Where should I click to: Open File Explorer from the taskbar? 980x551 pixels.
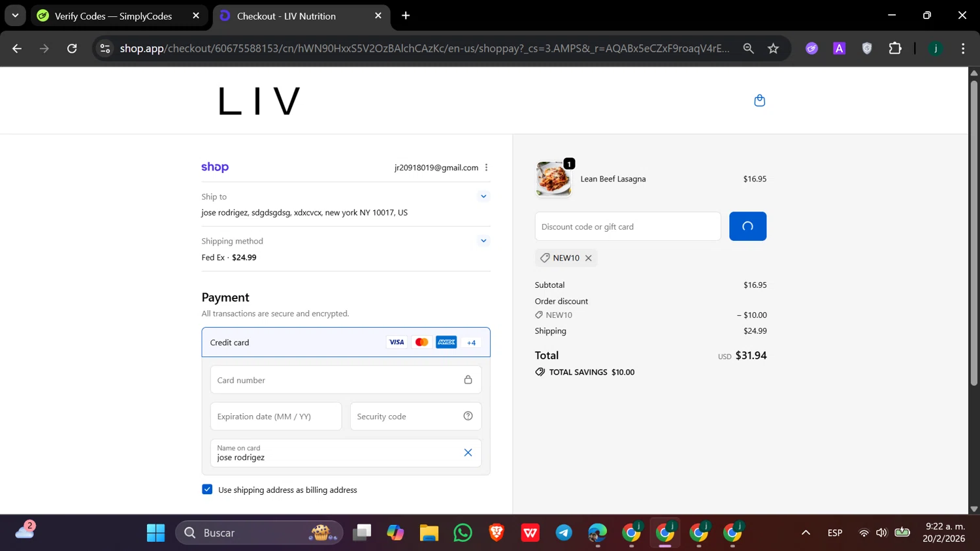pos(429,533)
